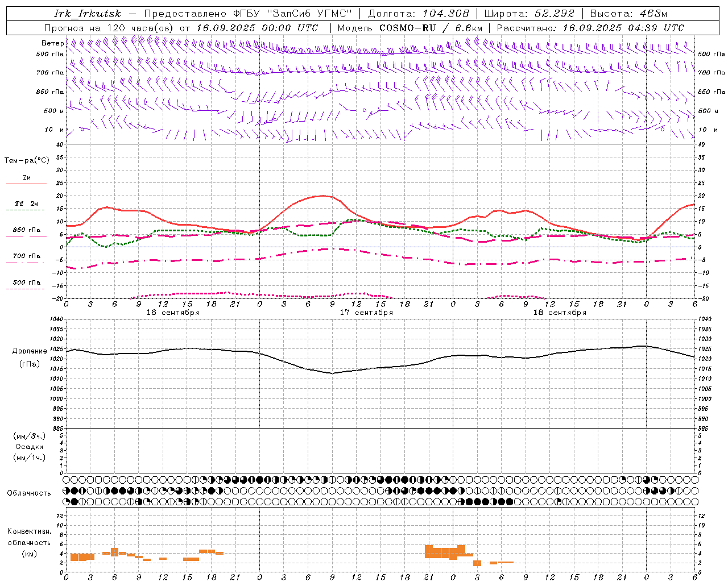The image size is (728, 582).
Task: Click the (мм/3ч.) precipitation unit label
Action: click(29, 436)
